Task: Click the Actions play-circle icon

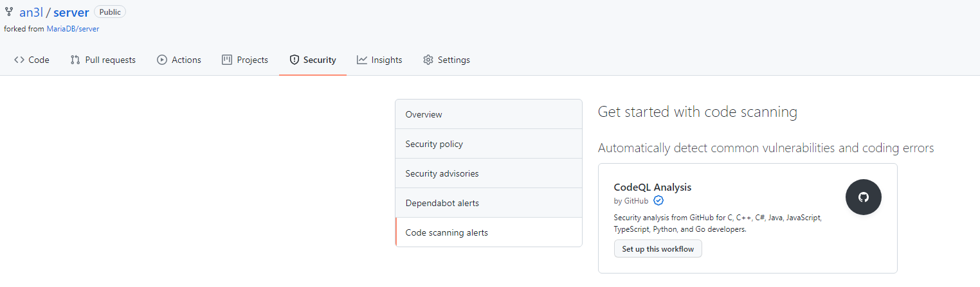Action: (162, 60)
